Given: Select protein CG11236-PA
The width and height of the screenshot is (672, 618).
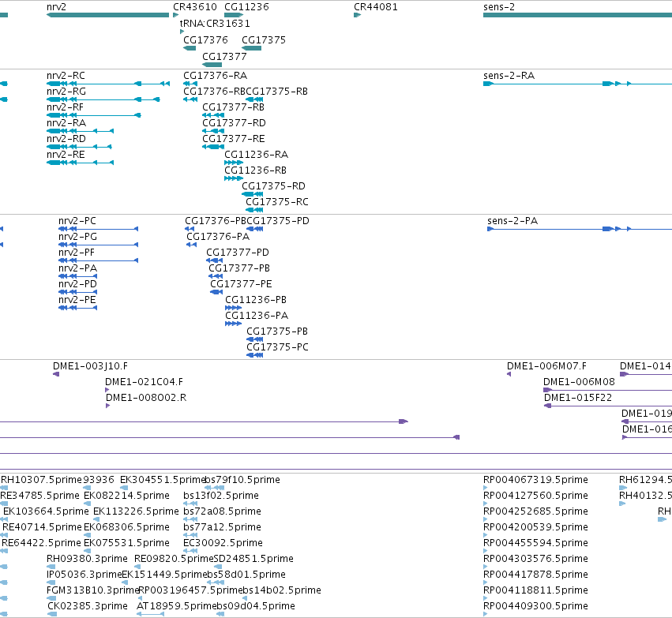Looking at the screenshot, I should coord(257,316).
